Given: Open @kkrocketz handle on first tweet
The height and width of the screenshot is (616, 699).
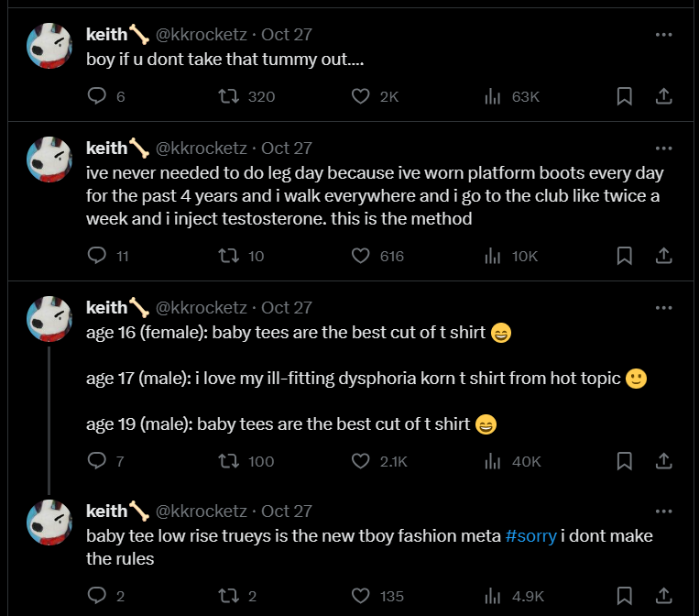Looking at the screenshot, I should [201, 34].
